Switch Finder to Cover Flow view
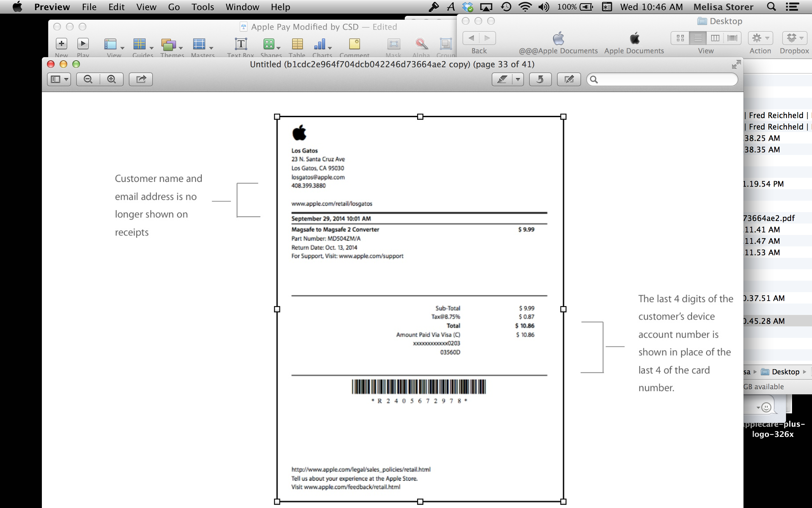Screen dimensions: 812x508 tap(732, 38)
